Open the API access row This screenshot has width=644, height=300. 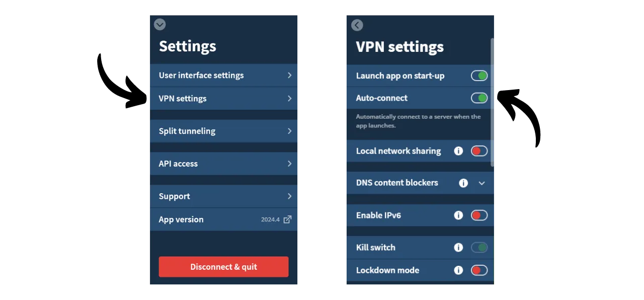pyautogui.click(x=223, y=164)
